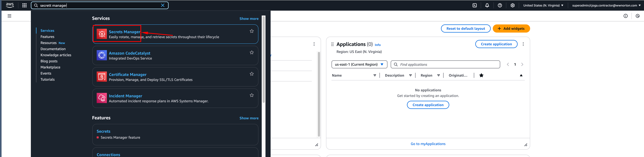The height and width of the screenshot is (157, 644).
Task: Click into the 'secrett manager' search field
Action: tap(99, 5)
